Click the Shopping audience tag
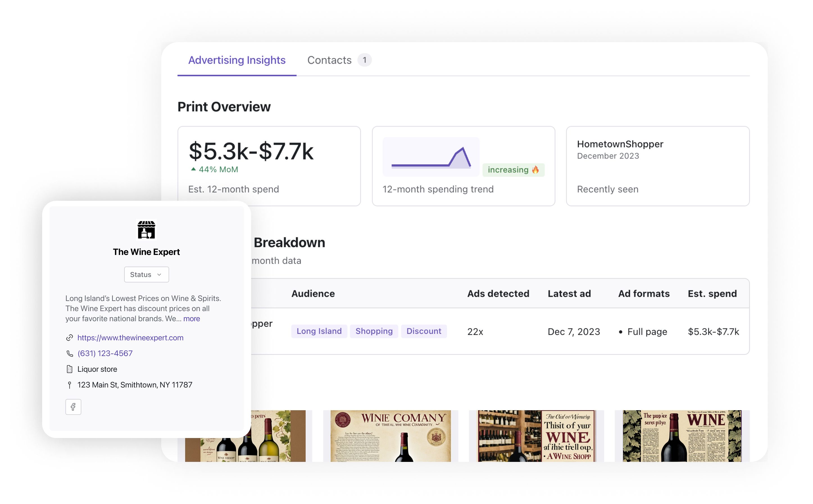813x504 pixels. coord(373,331)
